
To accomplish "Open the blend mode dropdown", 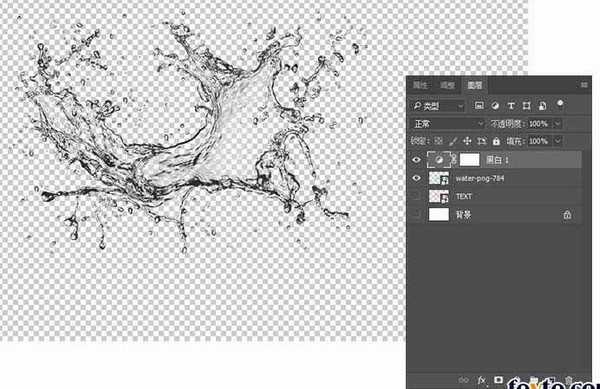I will [448, 124].
